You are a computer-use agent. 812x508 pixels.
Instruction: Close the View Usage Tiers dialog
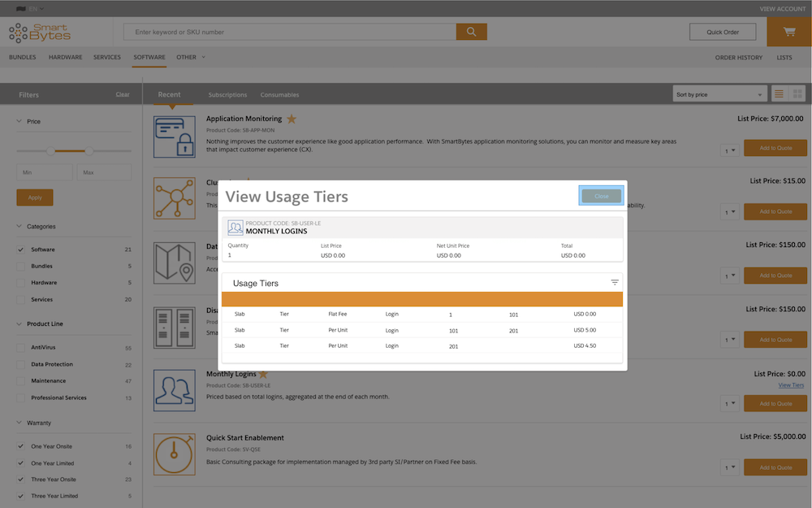point(601,196)
